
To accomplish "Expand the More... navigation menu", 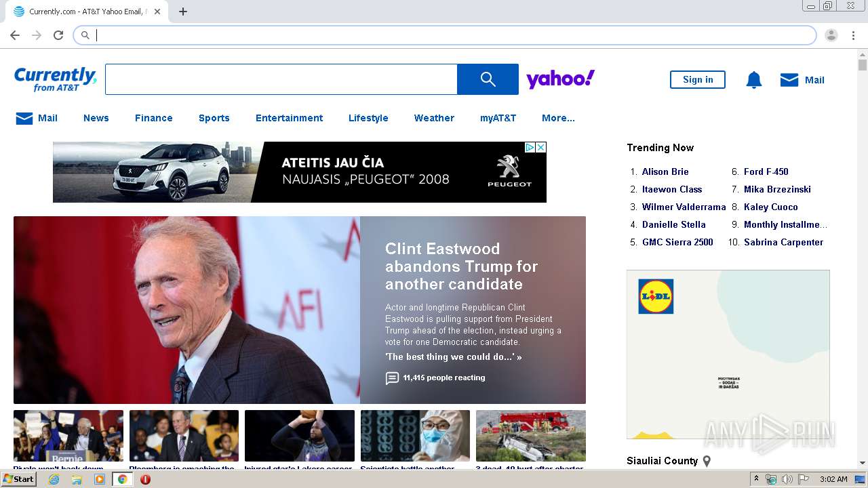I will coord(558,118).
